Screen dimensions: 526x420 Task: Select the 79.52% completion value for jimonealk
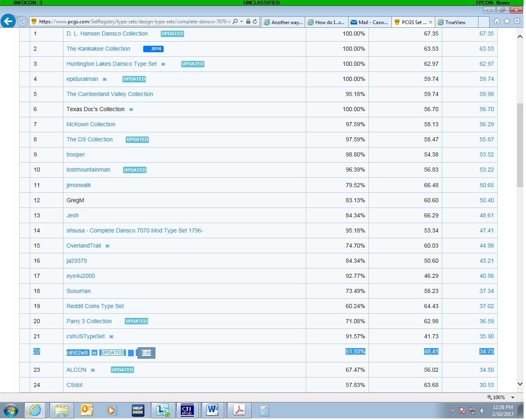[x=355, y=185]
